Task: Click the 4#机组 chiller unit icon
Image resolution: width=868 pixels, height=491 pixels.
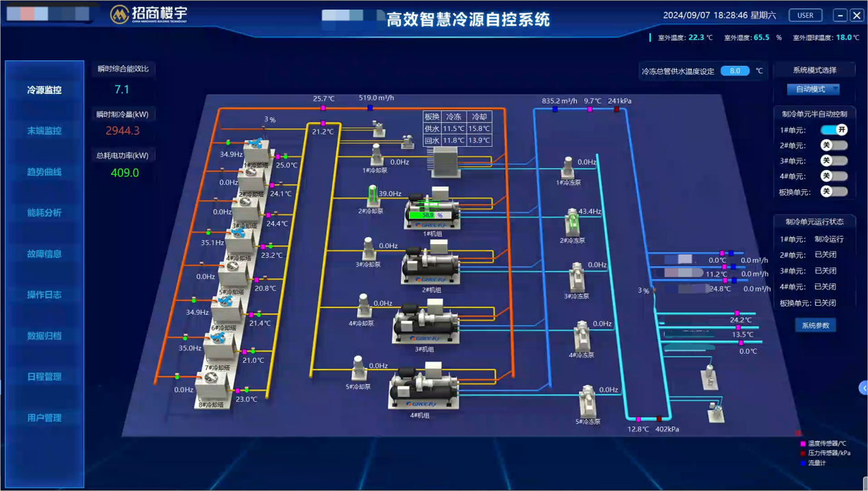Action: tap(421, 390)
